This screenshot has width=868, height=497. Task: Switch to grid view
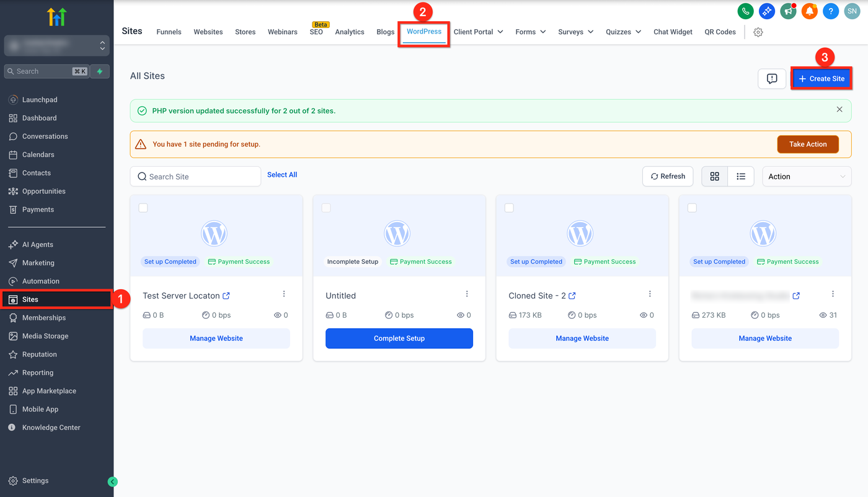point(714,176)
